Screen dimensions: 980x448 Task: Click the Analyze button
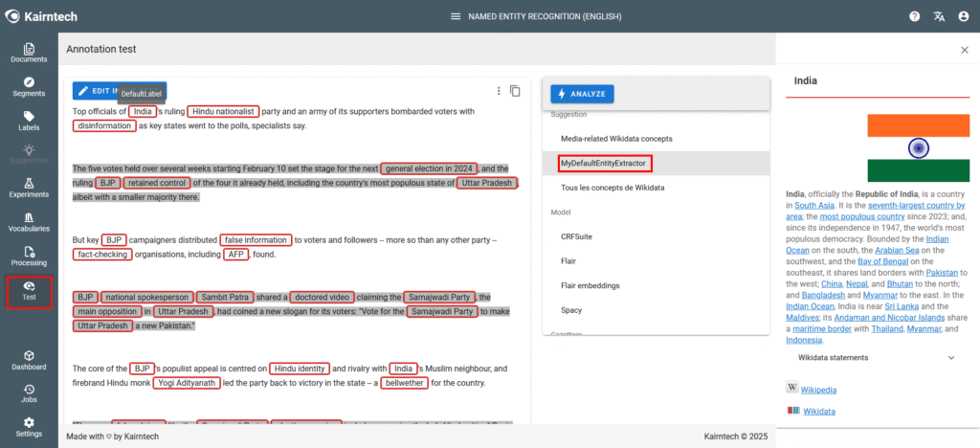[x=582, y=94]
